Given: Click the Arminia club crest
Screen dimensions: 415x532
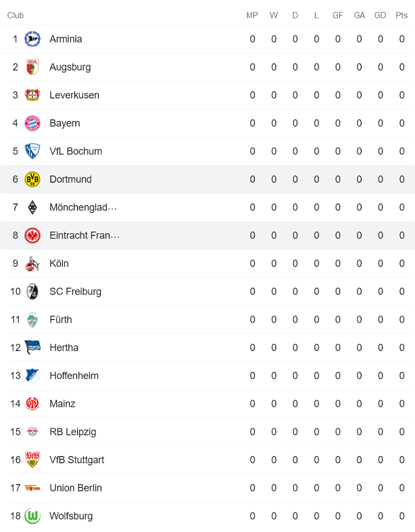Looking at the screenshot, I should tap(33, 39).
